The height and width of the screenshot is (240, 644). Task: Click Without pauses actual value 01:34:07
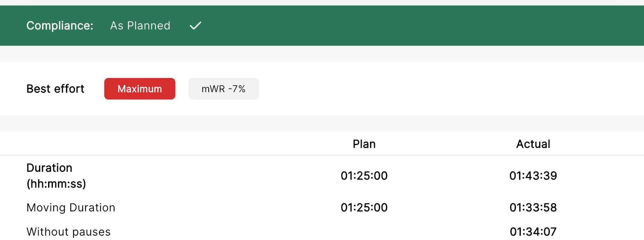[533, 232]
